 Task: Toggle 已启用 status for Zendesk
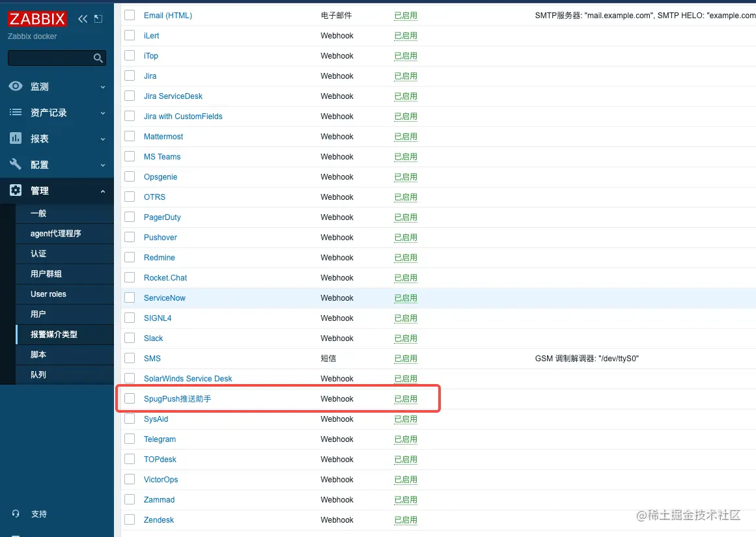pyautogui.click(x=406, y=519)
